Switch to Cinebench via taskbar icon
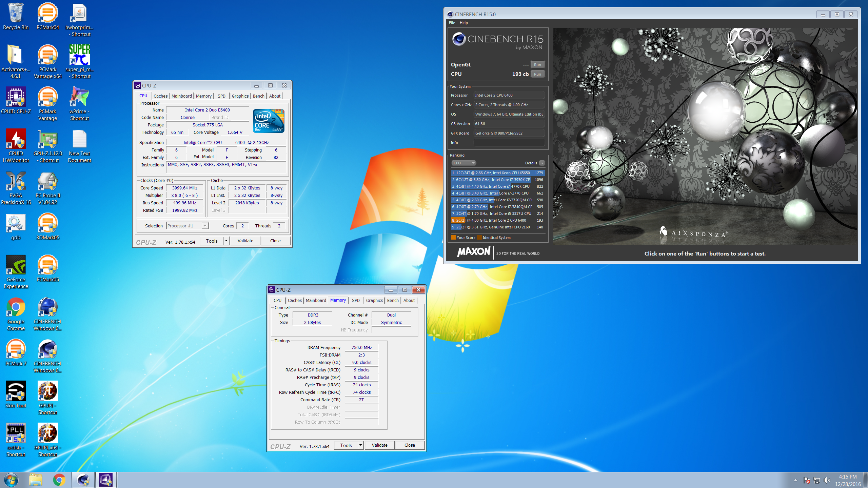868x488 pixels. pos(83,480)
